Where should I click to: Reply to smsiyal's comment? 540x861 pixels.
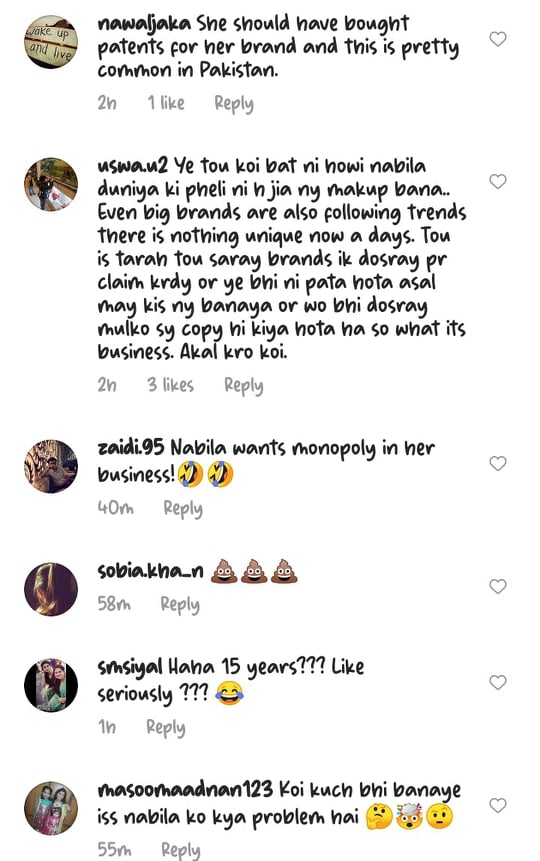click(x=166, y=728)
